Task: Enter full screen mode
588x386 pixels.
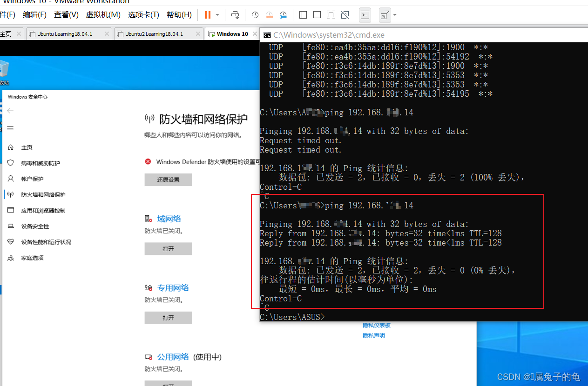Action: coord(331,15)
